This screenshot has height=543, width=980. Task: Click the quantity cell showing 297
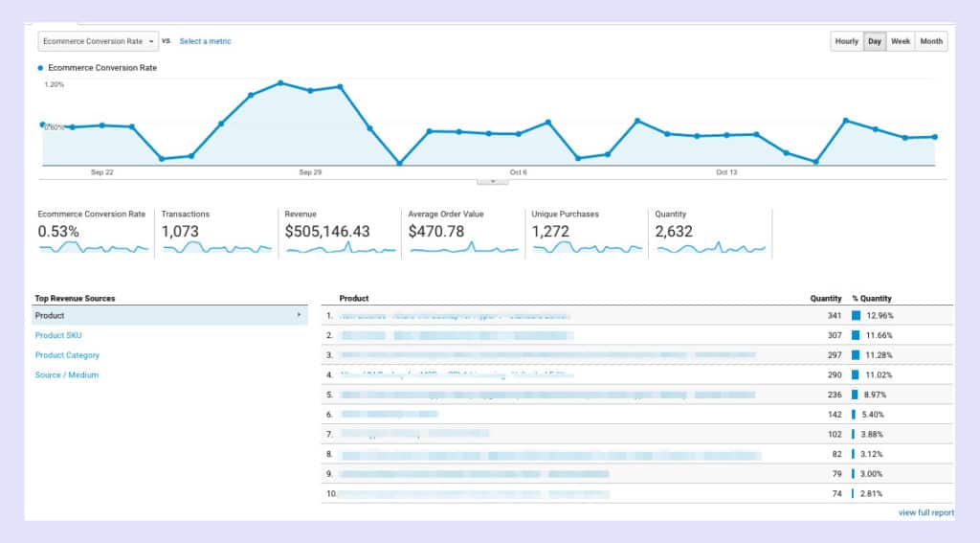(835, 355)
